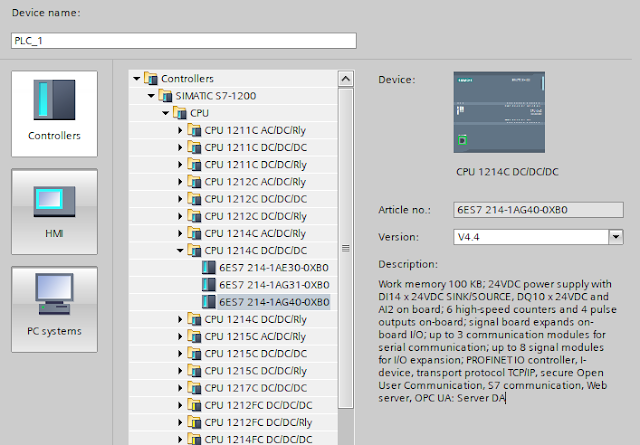640x445 pixels.
Task: Expand CPU 1215C AC/DC/Rly node
Action: click(x=180, y=336)
